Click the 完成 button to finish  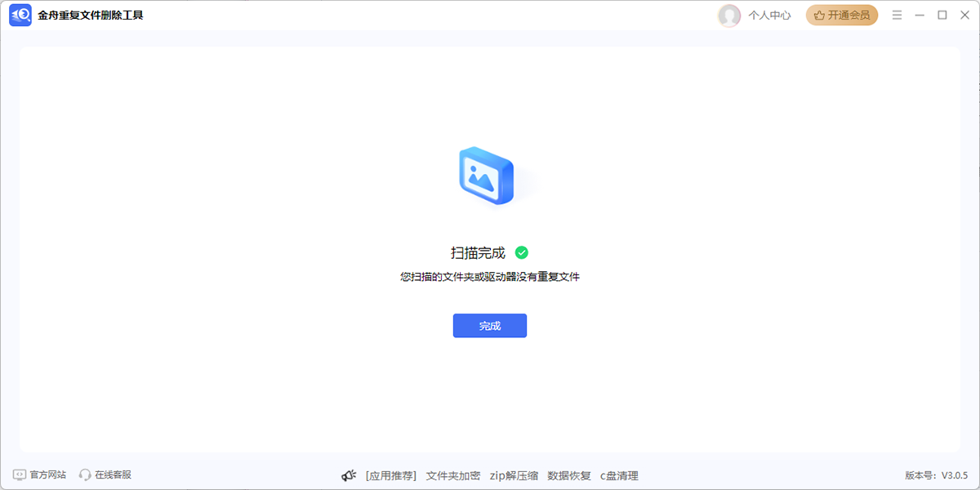click(490, 325)
